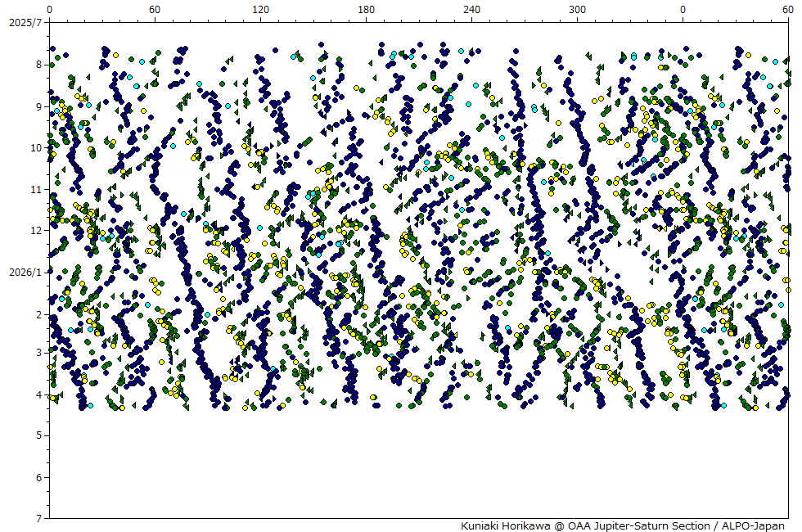Click the 120 longitude axis label
The height and width of the screenshot is (532, 802).
(260, 9)
